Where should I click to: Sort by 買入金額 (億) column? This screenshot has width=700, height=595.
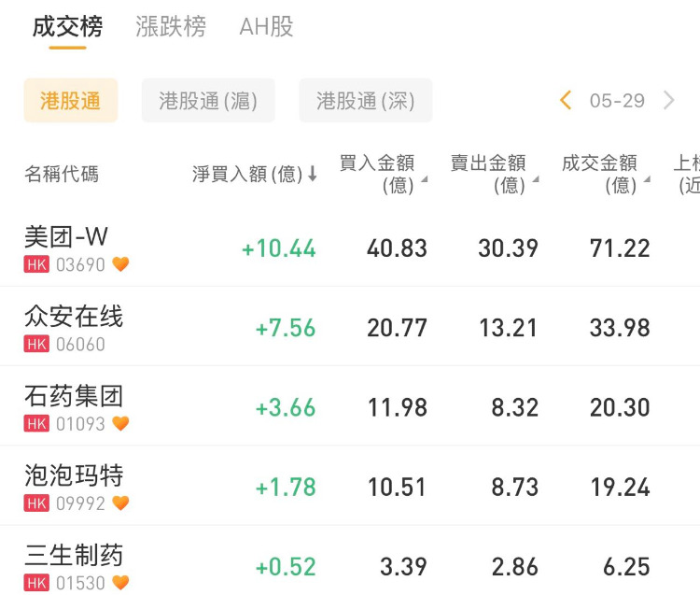[x=383, y=174]
